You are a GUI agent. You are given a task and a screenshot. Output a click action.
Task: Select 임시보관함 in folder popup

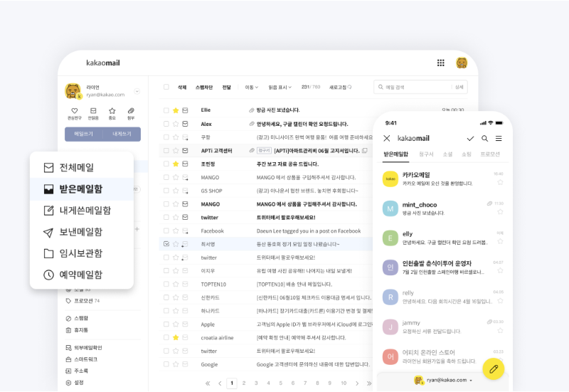point(82,253)
